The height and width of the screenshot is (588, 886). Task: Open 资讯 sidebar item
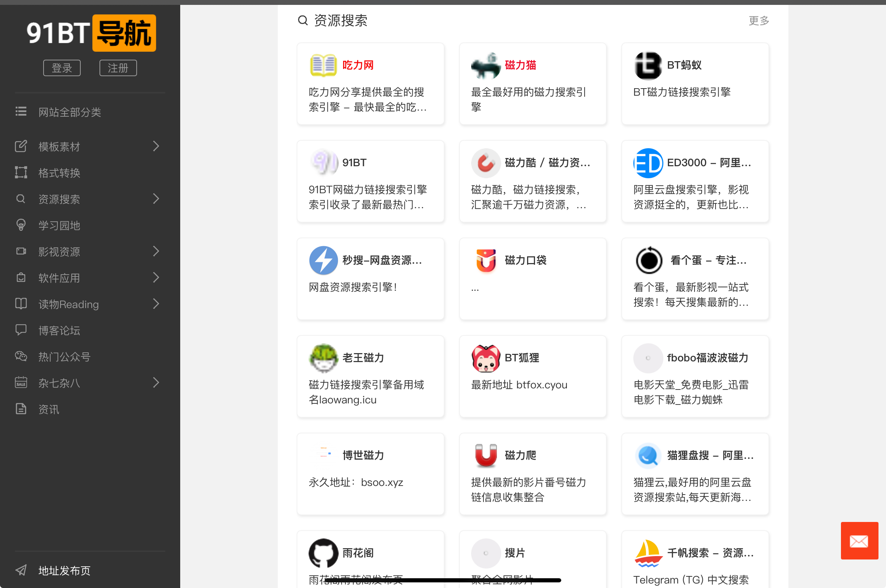point(49,409)
